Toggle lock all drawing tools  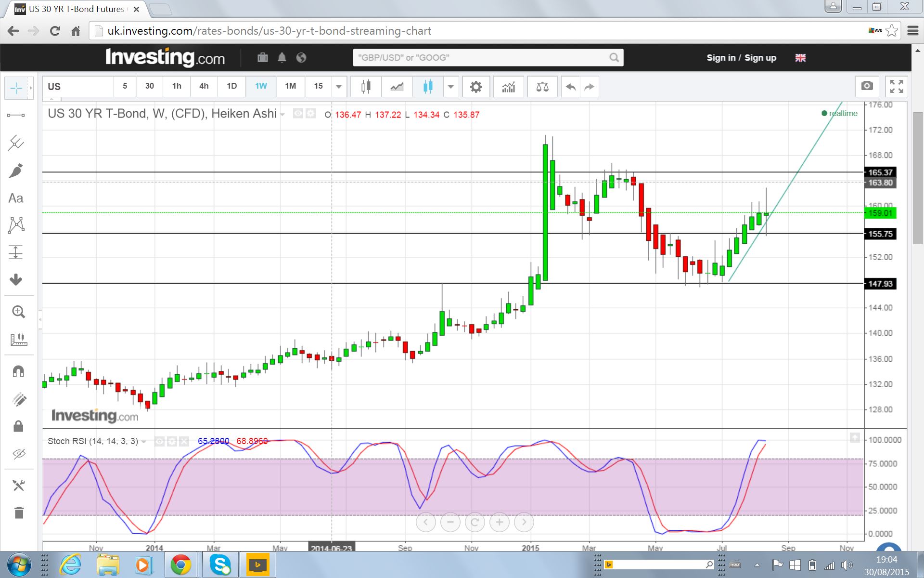pos(18,426)
